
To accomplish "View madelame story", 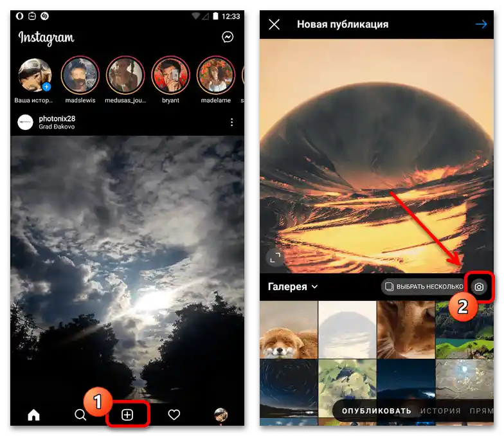I will 216,75.
